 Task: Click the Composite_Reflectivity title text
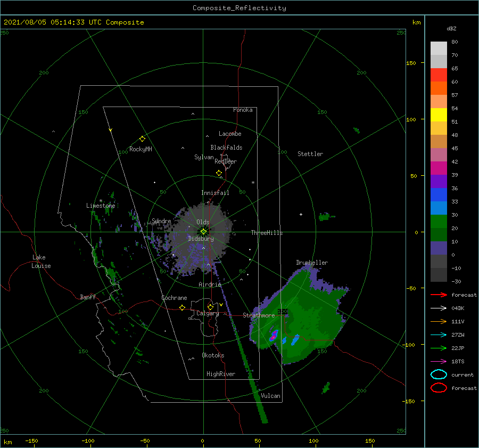(x=240, y=8)
